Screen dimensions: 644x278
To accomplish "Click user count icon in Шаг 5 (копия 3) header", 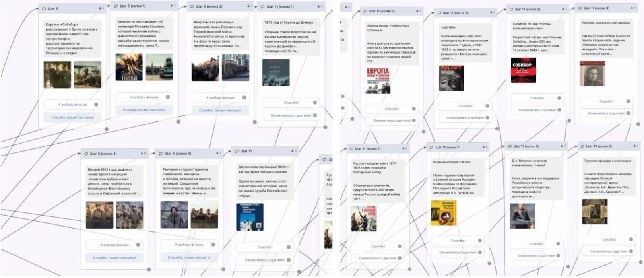I will (218, 154).
